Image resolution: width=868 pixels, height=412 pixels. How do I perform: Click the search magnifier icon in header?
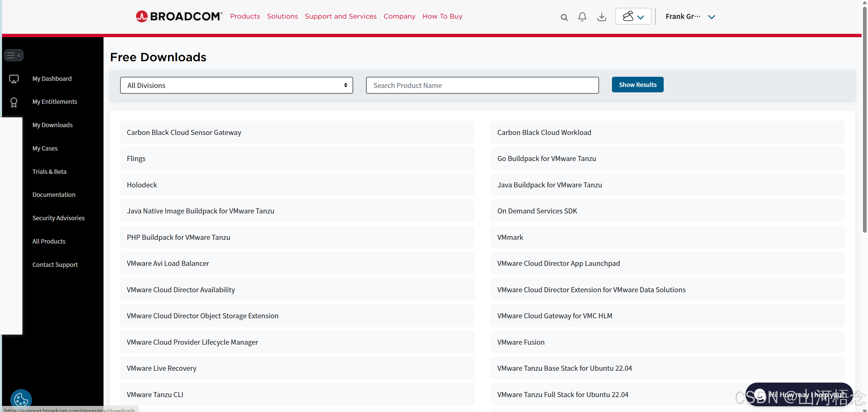point(564,17)
